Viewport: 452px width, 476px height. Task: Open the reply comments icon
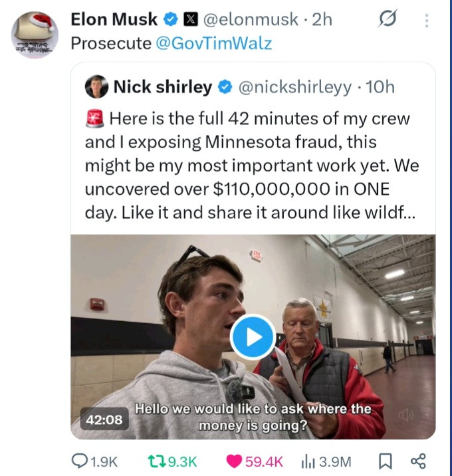pyautogui.click(x=82, y=461)
